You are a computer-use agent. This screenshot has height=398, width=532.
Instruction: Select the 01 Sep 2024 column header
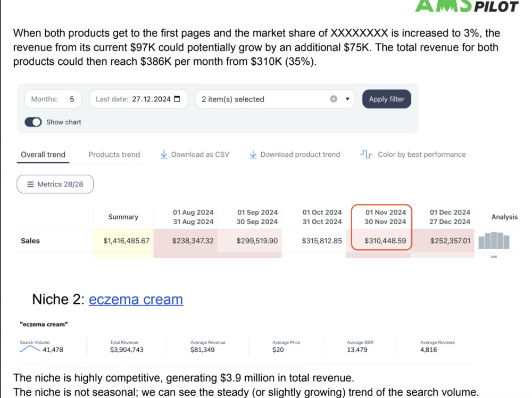click(x=257, y=217)
